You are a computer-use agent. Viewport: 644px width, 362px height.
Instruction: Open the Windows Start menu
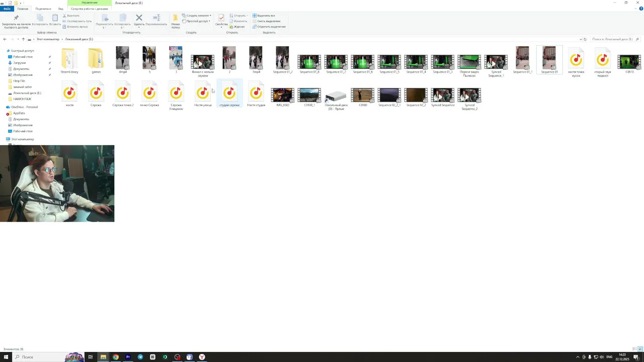click(x=6, y=357)
